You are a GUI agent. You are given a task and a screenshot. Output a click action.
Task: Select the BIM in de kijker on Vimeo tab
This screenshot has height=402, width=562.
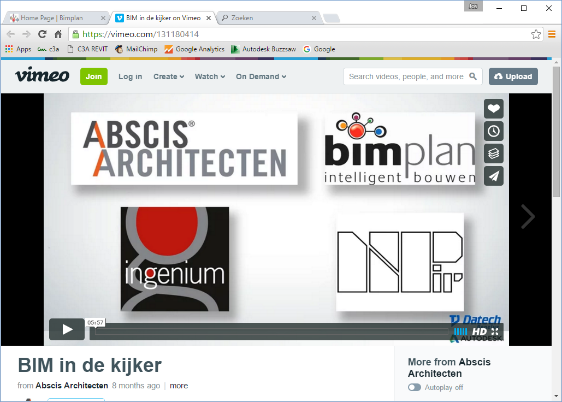163,18
